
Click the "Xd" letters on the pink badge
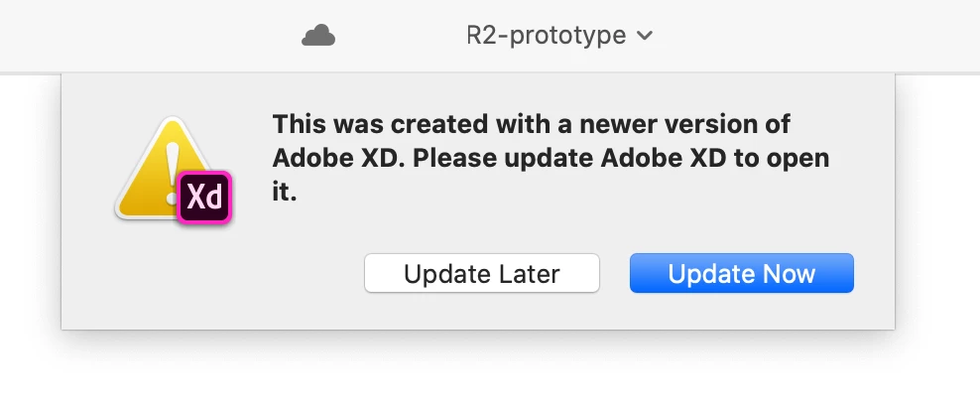coord(204,198)
